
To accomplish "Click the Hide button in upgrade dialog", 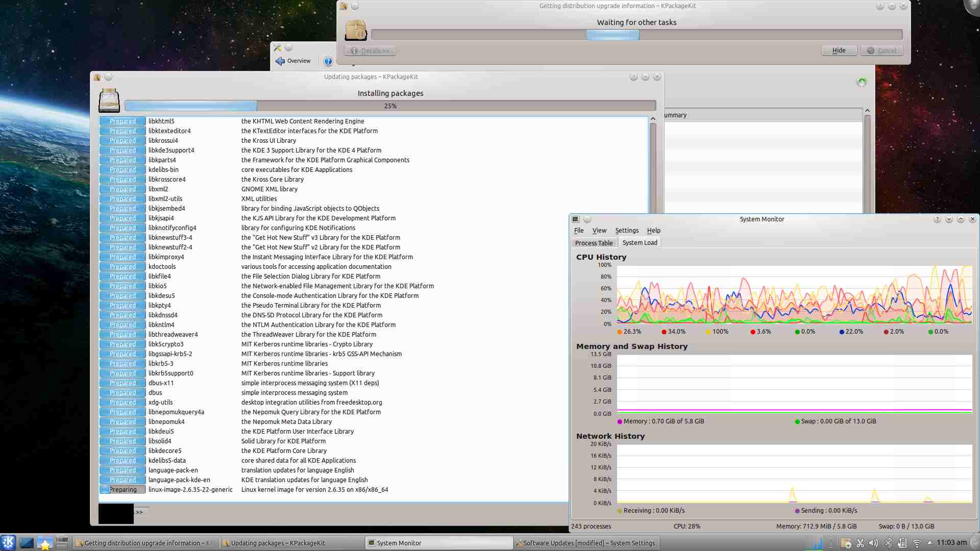I will 839,51.
